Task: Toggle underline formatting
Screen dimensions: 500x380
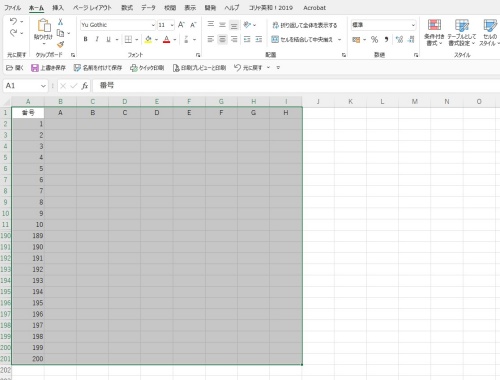Action: pyautogui.click(x=108, y=39)
